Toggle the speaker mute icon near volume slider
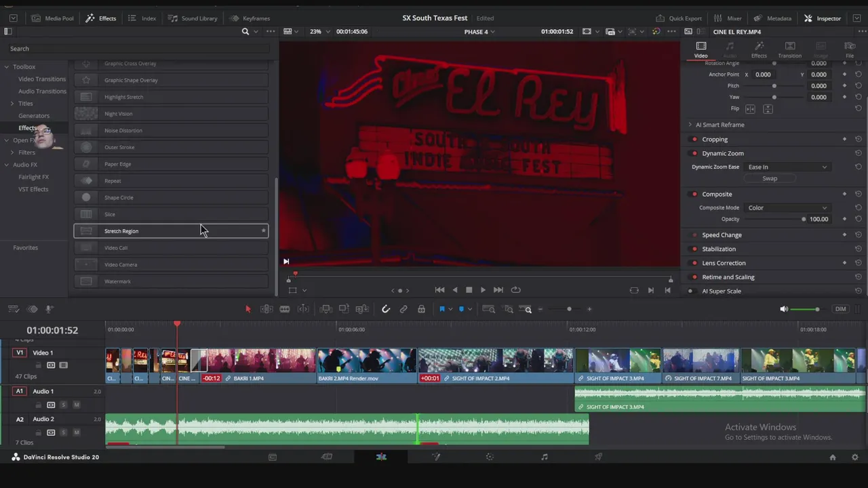This screenshot has width=868, height=488. pyautogui.click(x=784, y=309)
